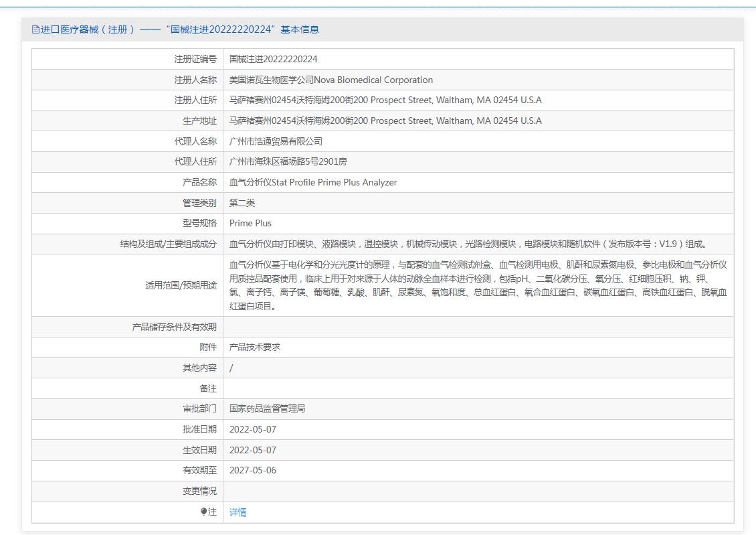Click the registration number value 国械注进20222220224

[x=273, y=60]
